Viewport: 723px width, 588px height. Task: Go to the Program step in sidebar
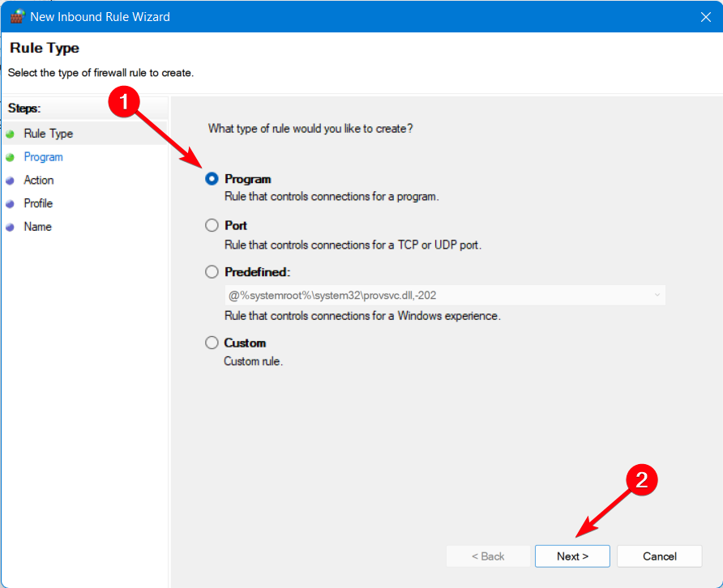click(x=43, y=157)
